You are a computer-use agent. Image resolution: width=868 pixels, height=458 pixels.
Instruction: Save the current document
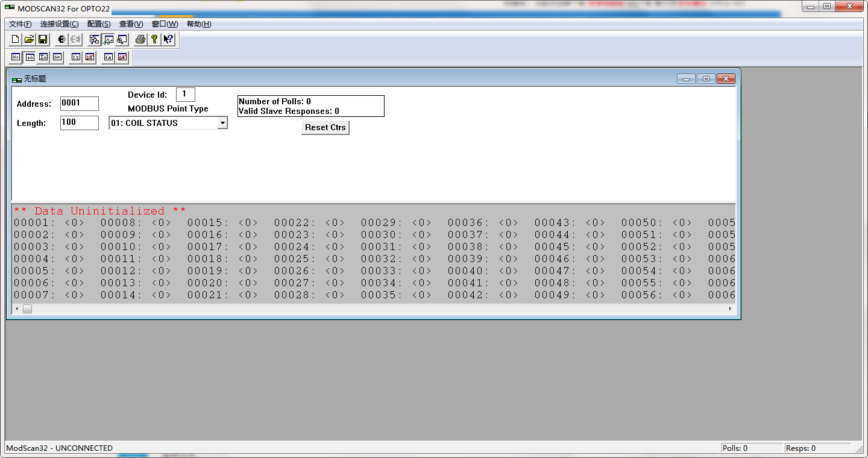point(43,39)
